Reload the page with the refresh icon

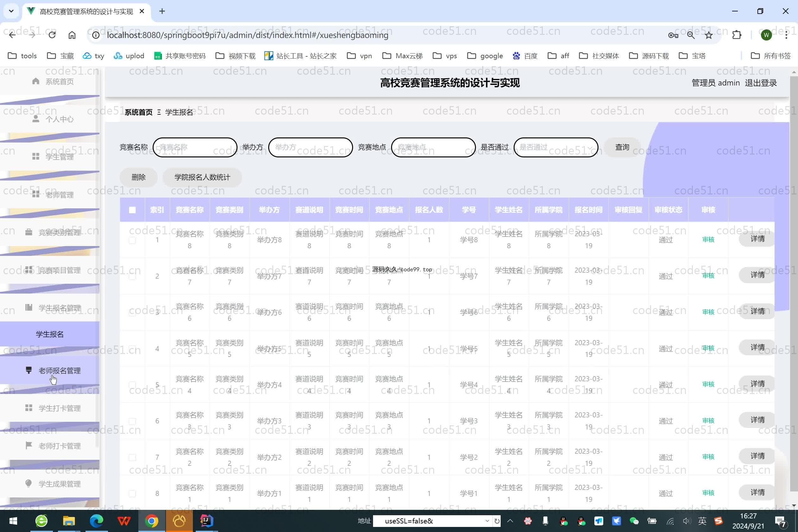point(52,35)
